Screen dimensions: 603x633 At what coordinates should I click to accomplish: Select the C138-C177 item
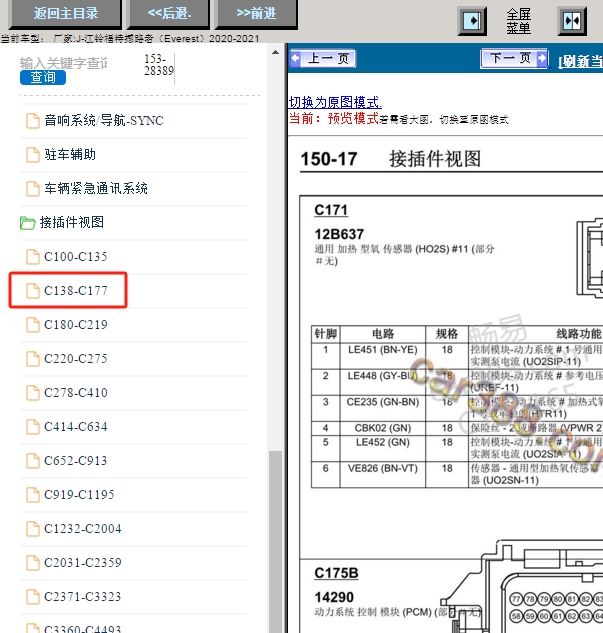[75, 291]
